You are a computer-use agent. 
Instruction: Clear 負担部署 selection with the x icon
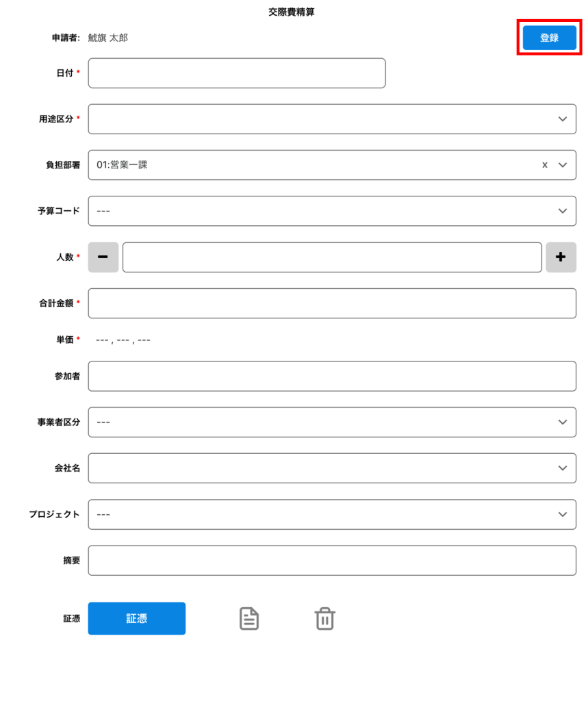[x=545, y=165]
